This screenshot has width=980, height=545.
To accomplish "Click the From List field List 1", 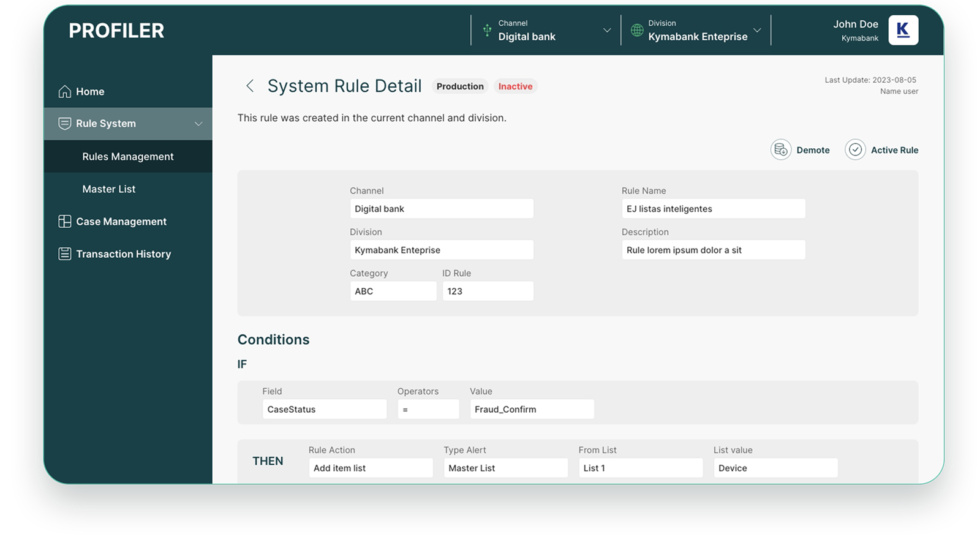I will pos(641,468).
